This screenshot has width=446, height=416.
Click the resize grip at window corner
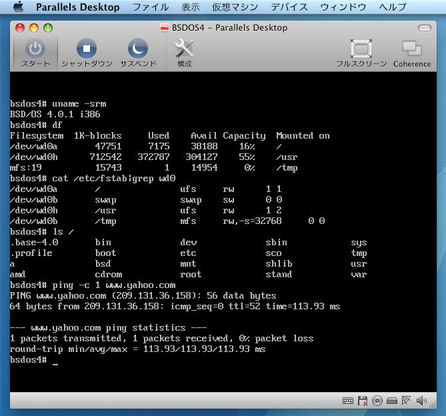pos(433,404)
